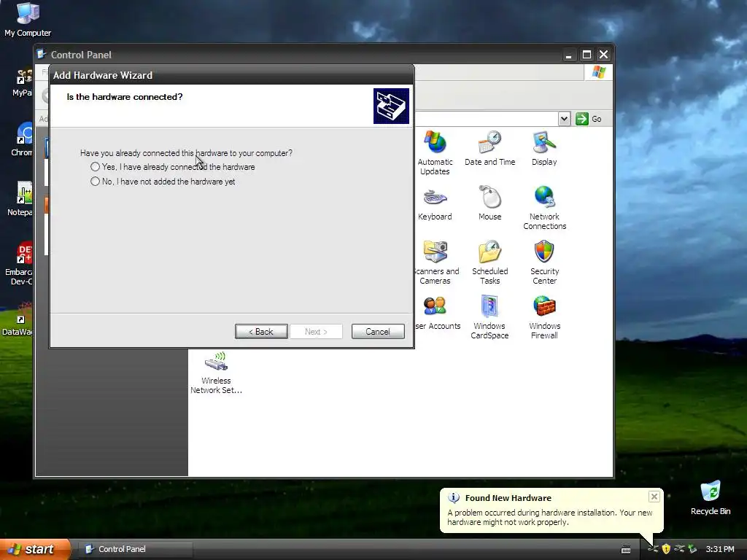Cancel the Add Hardware Wizard
Image resolution: width=747 pixels, height=560 pixels.
click(378, 332)
